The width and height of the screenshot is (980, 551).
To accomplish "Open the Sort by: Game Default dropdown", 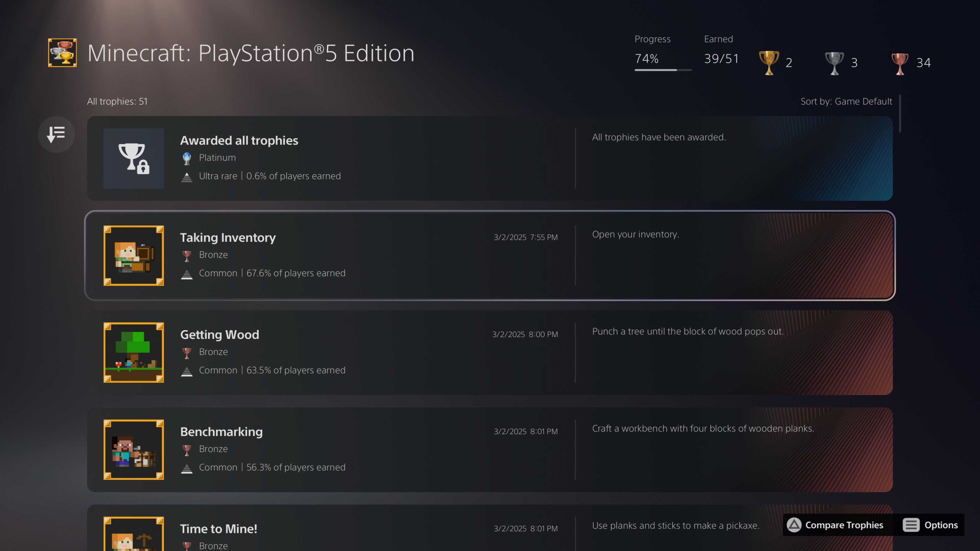I will 846,102.
